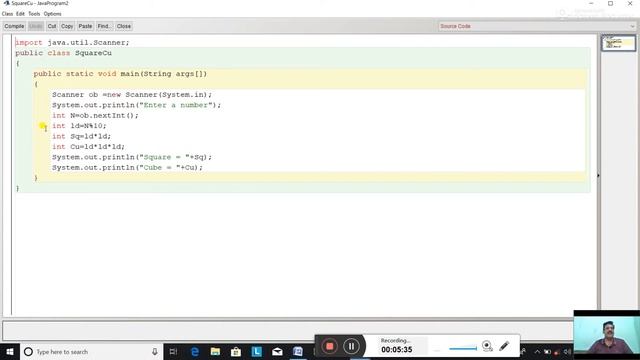Viewport: 640px width, 360px height.
Task: Open the blue L app on the taskbar
Action: [256, 352]
